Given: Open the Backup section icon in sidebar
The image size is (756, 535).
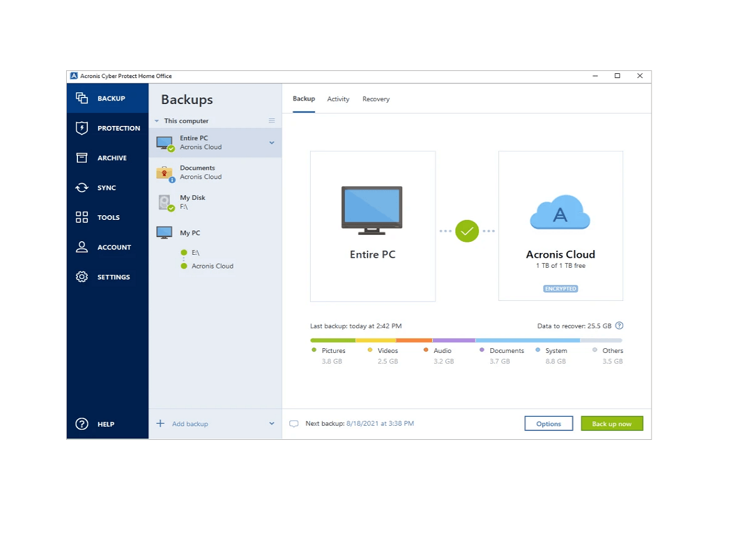Looking at the screenshot, I should (82, 98).
